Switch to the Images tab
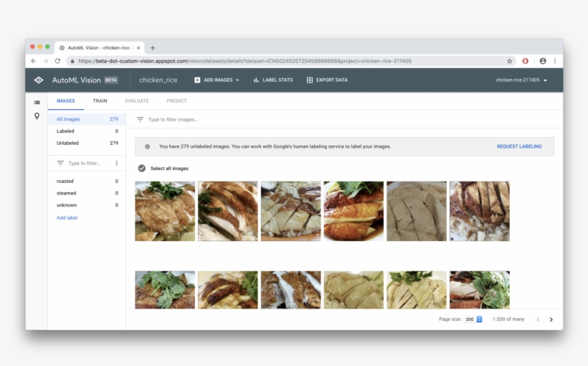The image size is (588, 366). coord(66,101)
